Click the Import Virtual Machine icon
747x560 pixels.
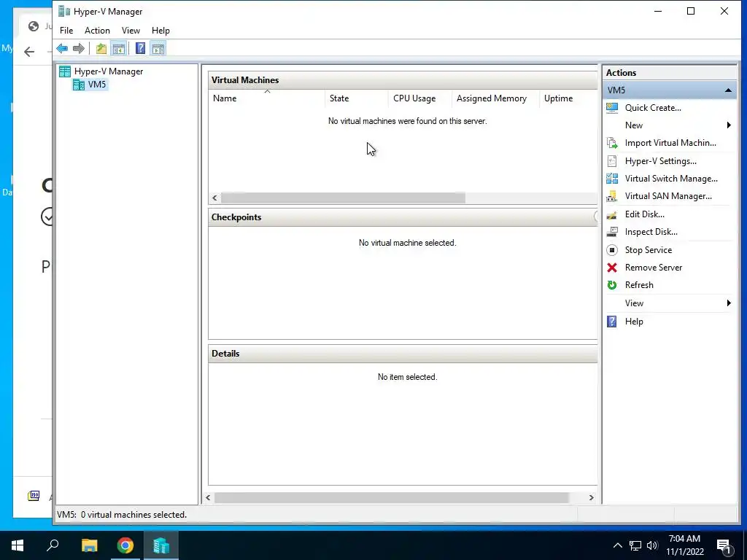tap(612, 143)
